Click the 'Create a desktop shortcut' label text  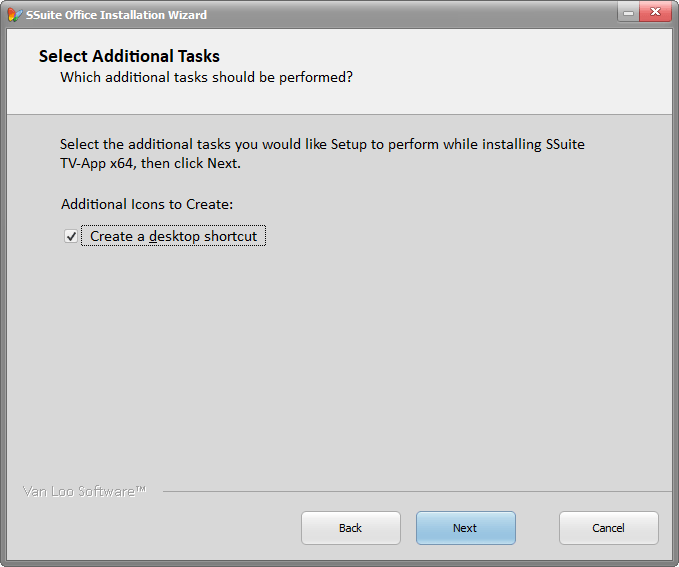point(173,237)
